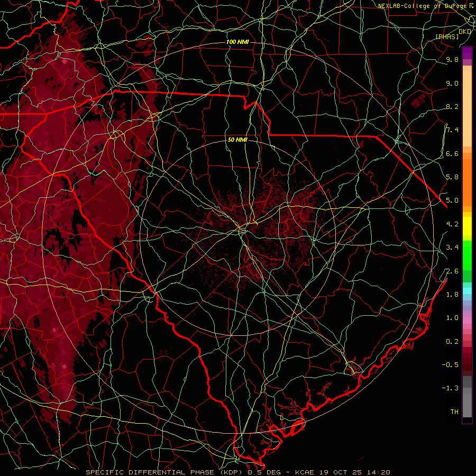476x476 pixels.
Task: Click the 9.0 legend value
Action: 452,83
